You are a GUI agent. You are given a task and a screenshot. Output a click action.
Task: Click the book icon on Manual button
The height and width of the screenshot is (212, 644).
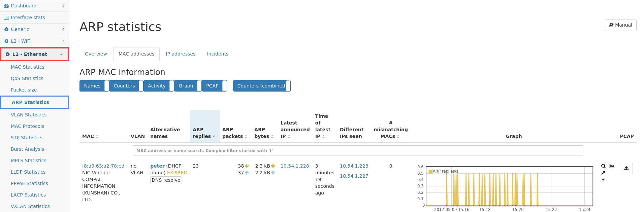[611, 25]
